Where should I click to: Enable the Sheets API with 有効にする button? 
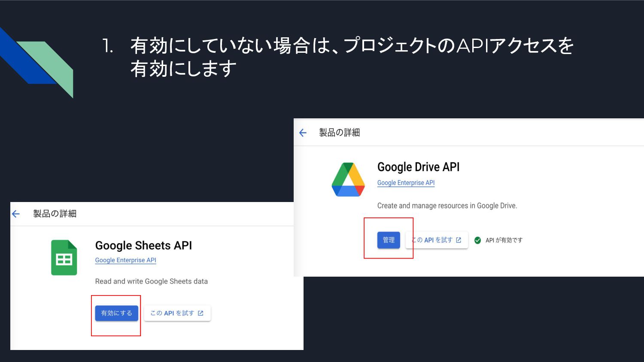point(117,313)
